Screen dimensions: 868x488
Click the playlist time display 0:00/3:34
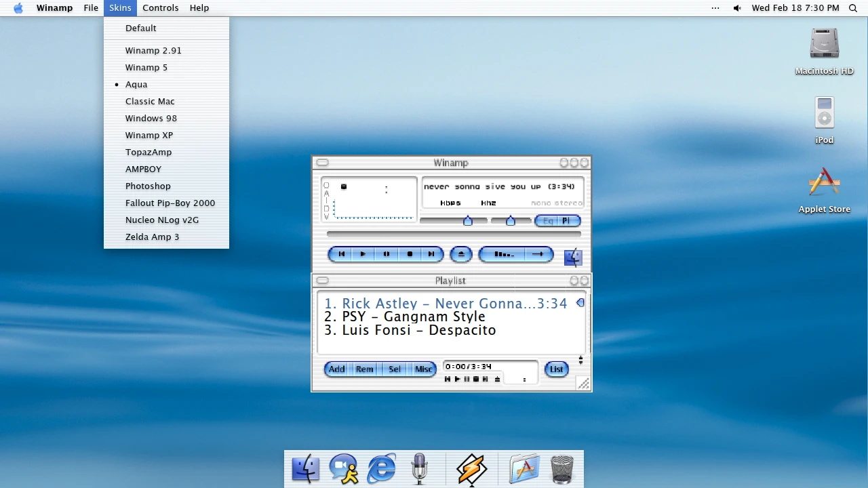[x=469, y=367]
